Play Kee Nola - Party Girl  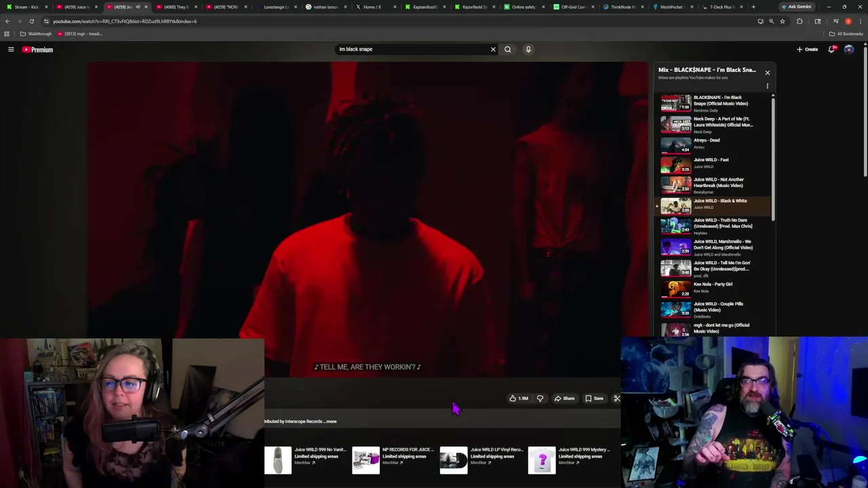[x=714, y=288]
